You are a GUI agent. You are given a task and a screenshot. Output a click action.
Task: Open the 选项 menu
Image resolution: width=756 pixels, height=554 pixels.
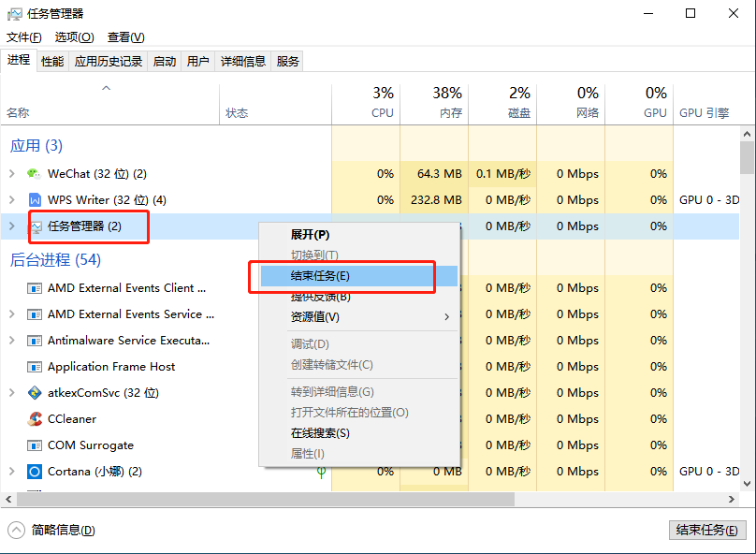pyautogui.click(x=74, y=37)
